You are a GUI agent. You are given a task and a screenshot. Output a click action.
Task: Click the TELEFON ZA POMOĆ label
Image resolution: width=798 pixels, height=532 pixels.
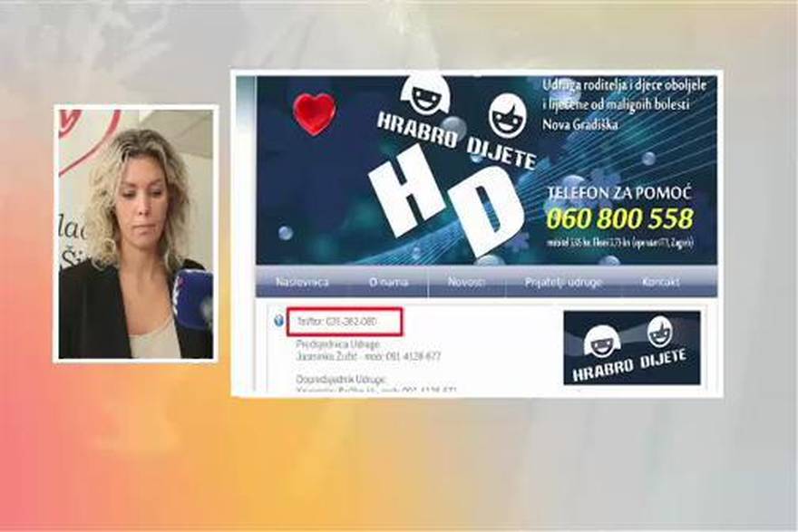point(620,192)
